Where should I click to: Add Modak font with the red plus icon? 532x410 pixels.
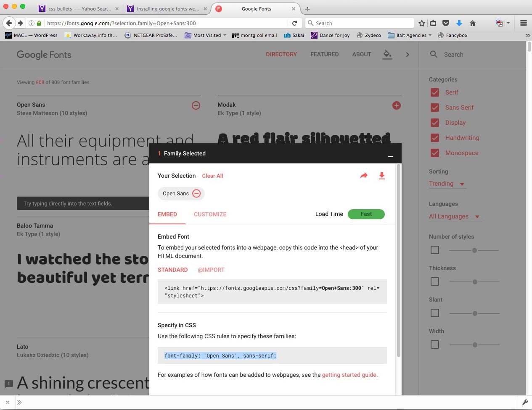[397, 105]
